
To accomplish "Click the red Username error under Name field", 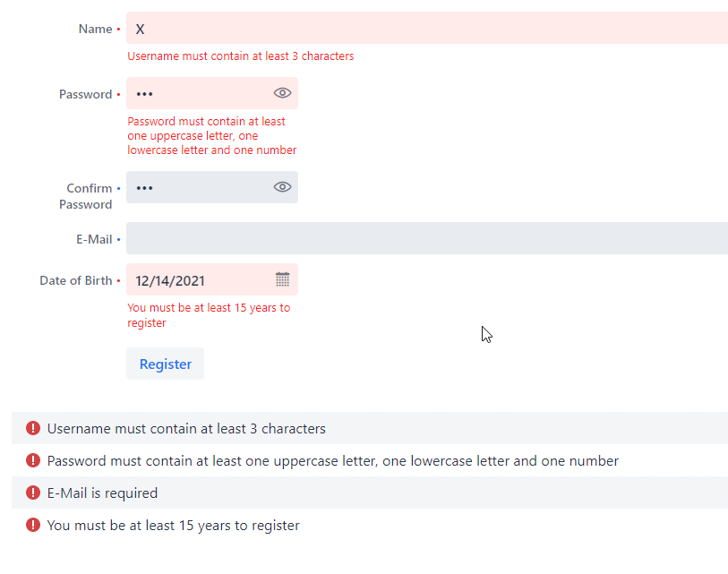I will (x=241, y=56).
